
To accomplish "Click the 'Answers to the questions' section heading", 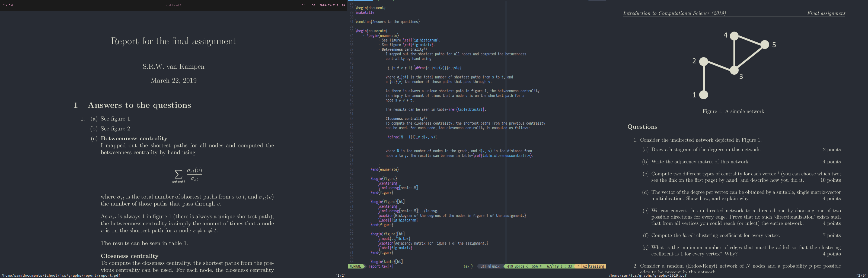I will point(139,105).
